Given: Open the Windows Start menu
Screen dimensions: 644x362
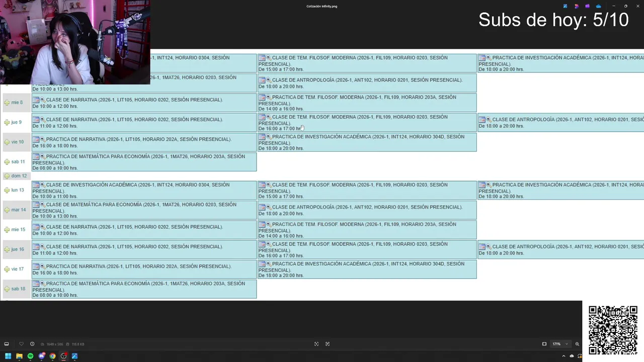Looking at the screenshot, I should 8,356.
